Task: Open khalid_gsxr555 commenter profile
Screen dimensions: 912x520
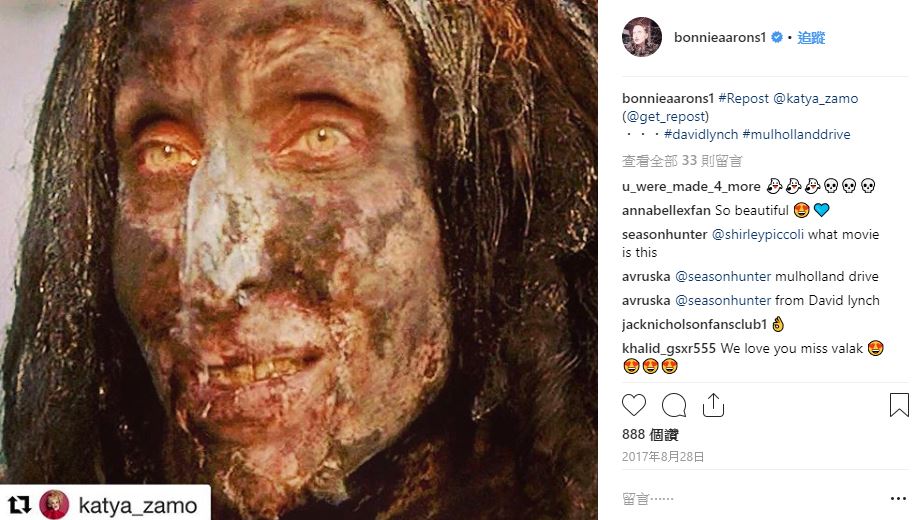Action: [x=669, y=349]
